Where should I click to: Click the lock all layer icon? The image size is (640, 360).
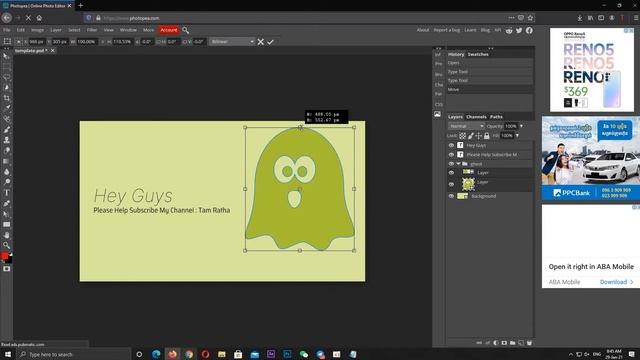click(487, 136)
